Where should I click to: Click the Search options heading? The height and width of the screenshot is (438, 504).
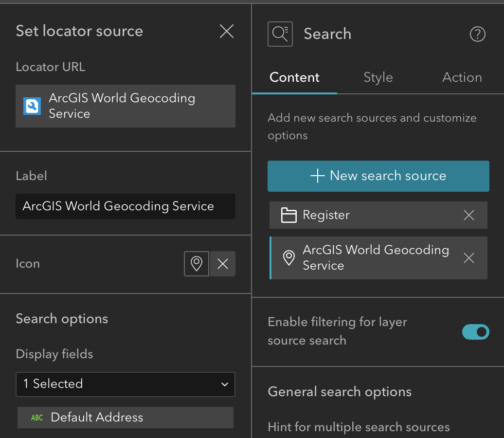[62, 319]
